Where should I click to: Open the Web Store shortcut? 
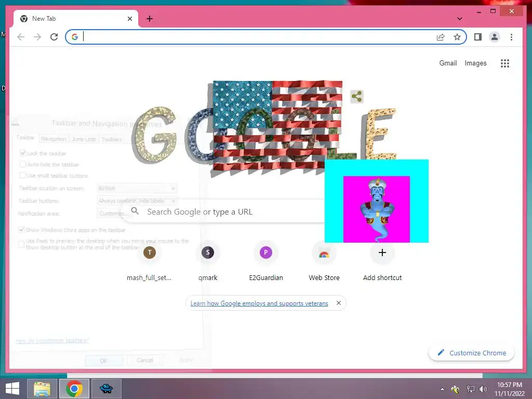(324, 262)
